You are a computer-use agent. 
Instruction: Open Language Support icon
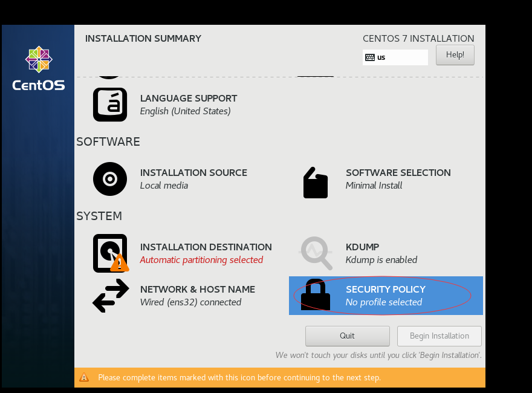[110, 105]
